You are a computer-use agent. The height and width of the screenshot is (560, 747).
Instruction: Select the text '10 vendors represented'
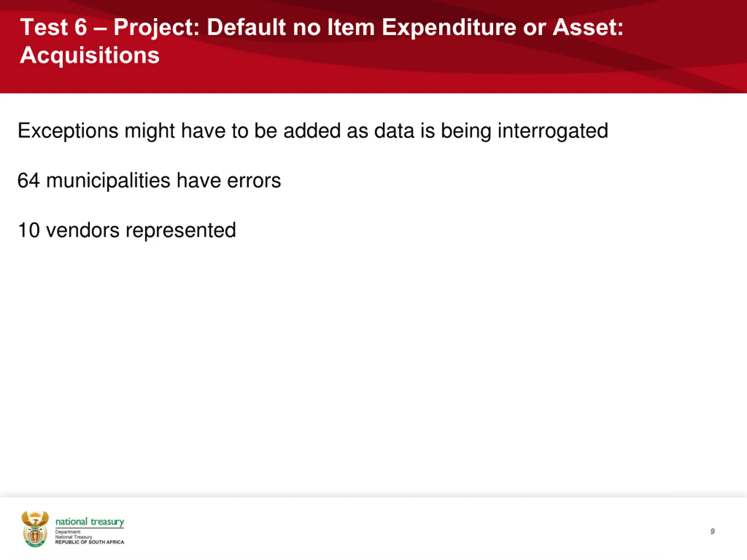tap(127, 230)
